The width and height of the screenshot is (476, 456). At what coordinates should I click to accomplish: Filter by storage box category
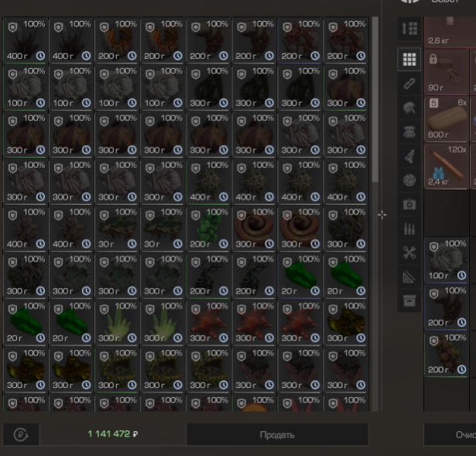coord(409,301)
